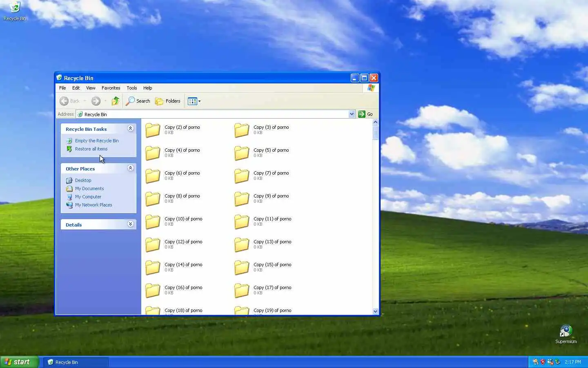This screenshot has width=588, height=368.
Task: Open the File menu
Action: click(x=62, y=88)
